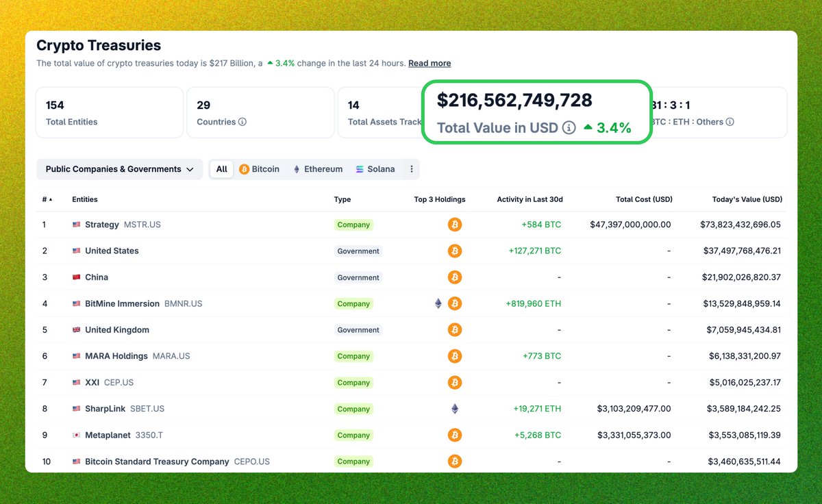This screenshot has width=822, height=504.
Task: Click the Japan flag next to Metaplanet
Action: pyautogui.click(x=77, y=435)
